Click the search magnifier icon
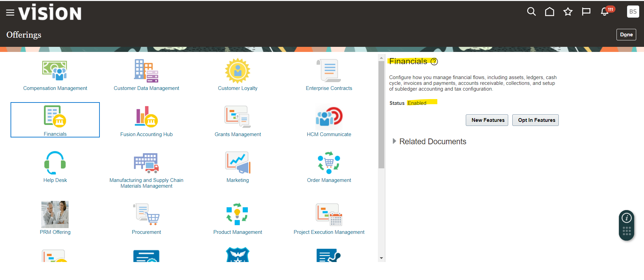Image resolution: width=644 pixels, height=280 pixels. [531, 12]
